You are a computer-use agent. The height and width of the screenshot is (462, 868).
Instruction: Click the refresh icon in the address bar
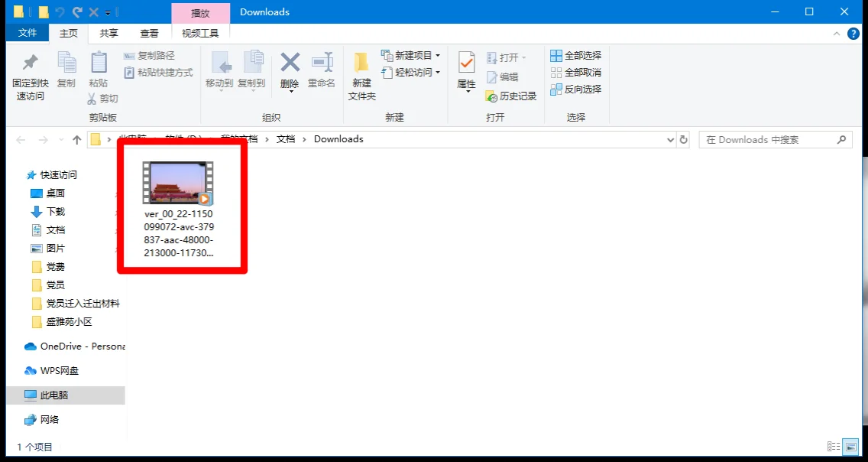click(x=684, y=139)
